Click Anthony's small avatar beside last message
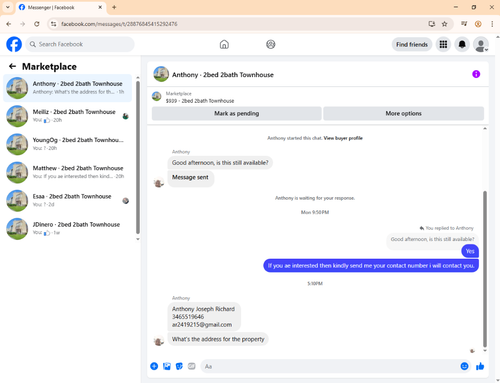 (159, 341)
